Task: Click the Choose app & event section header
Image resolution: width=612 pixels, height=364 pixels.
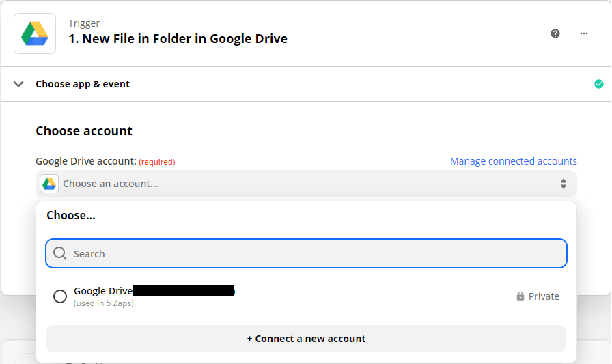Action: pyautogui.click(x=83, y=84)
